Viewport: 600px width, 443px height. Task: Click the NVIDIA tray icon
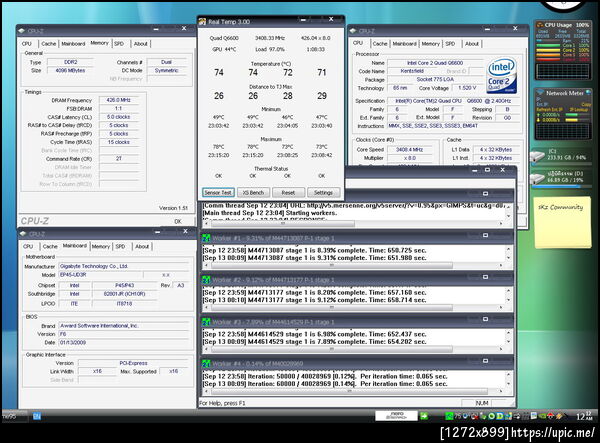(x=543, y=416)
